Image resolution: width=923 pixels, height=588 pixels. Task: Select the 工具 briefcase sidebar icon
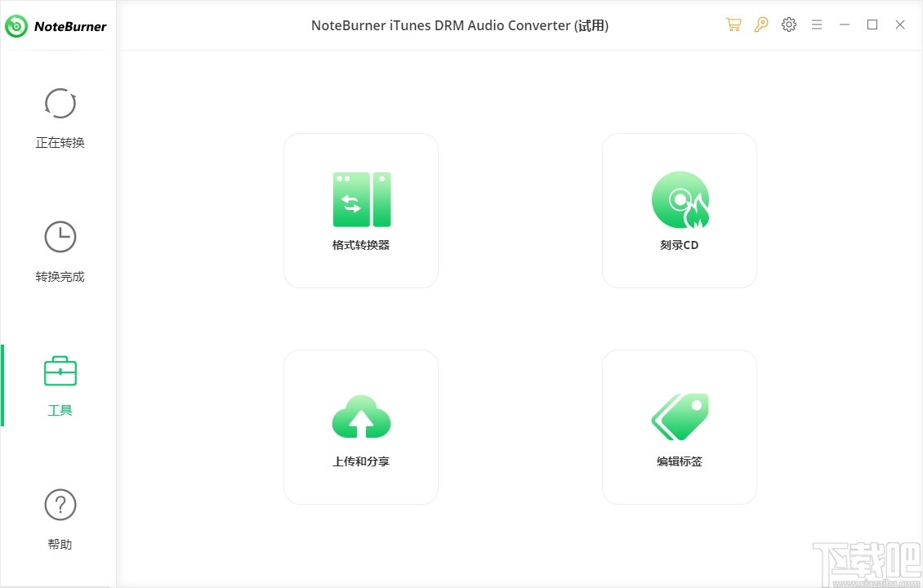click(60, 371)
